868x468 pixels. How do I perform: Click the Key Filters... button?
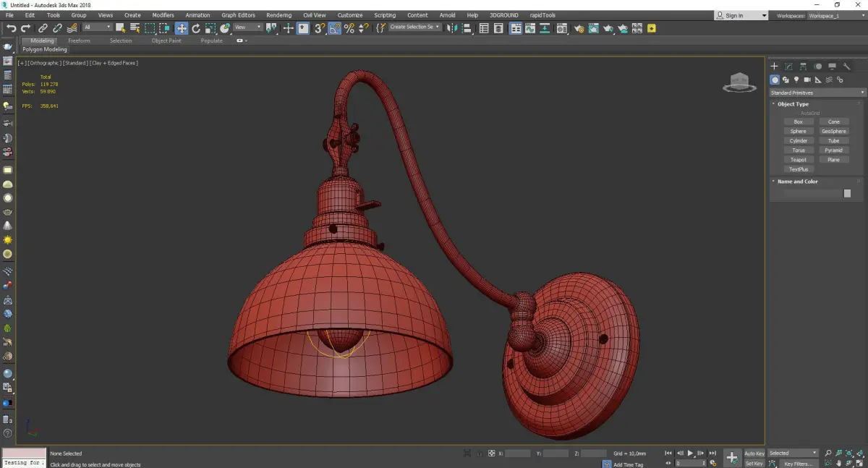pos(798,464)
